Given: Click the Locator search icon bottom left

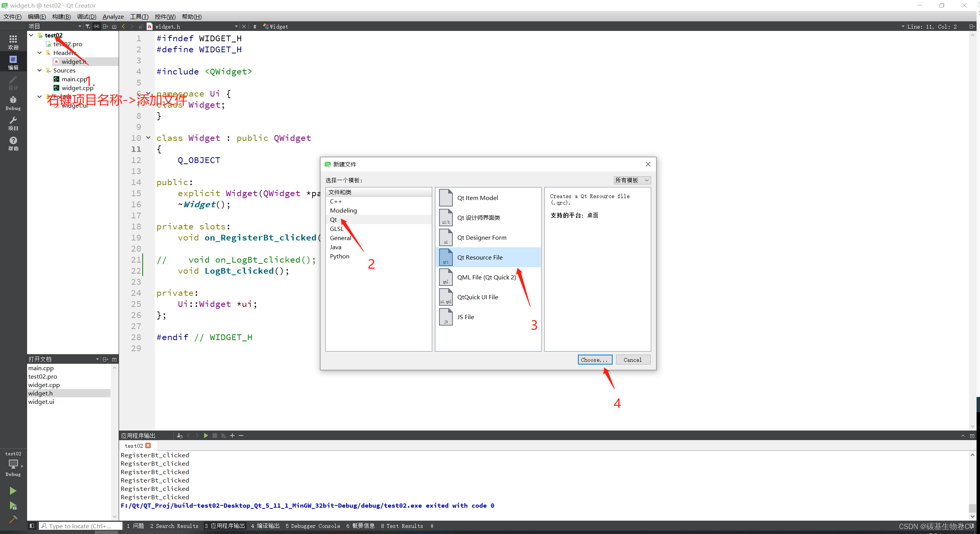Looking at the screenshot, I should click(x=44, y=526).
